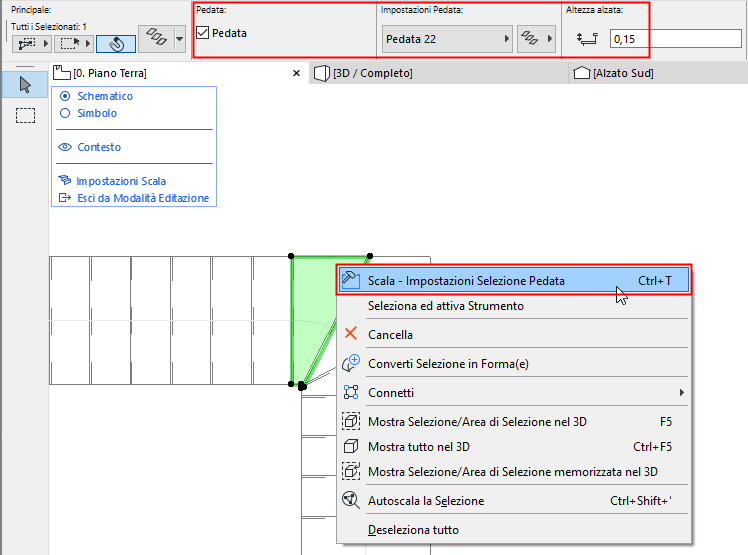The width and height of the screenshot is (748, 555).
Task: Click the Autoscala magnifier icon
Action: click(x=351, y=500)
